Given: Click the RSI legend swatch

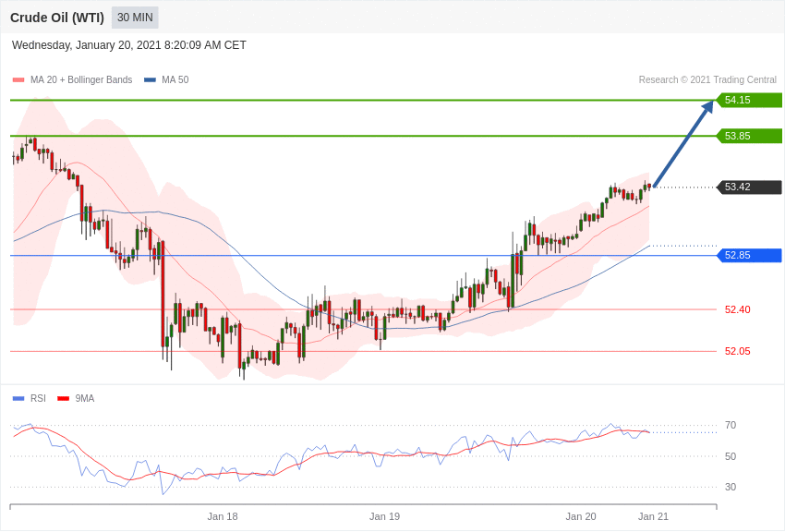Looking at the screenshot, I should pos(18,398).
